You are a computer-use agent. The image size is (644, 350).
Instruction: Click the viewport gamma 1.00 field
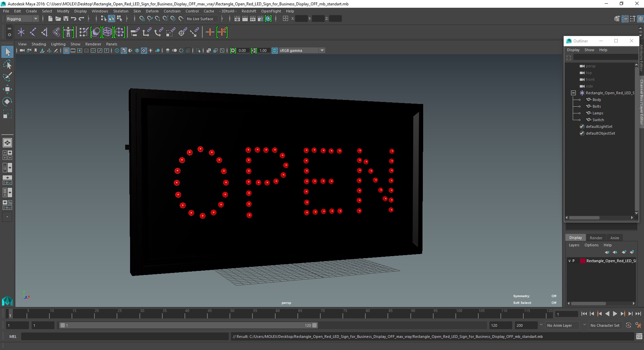(x=264, y=50)
